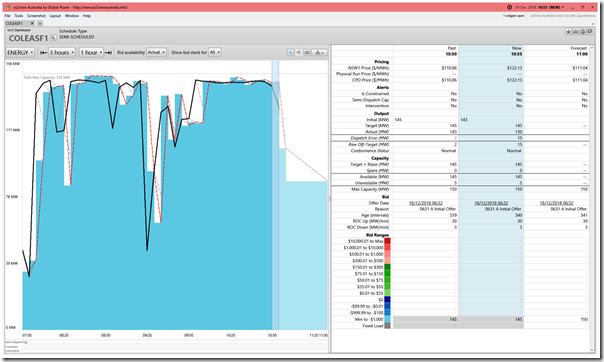Click the clock icon in the title bar
Screen dimensions: 604x362
510,7
